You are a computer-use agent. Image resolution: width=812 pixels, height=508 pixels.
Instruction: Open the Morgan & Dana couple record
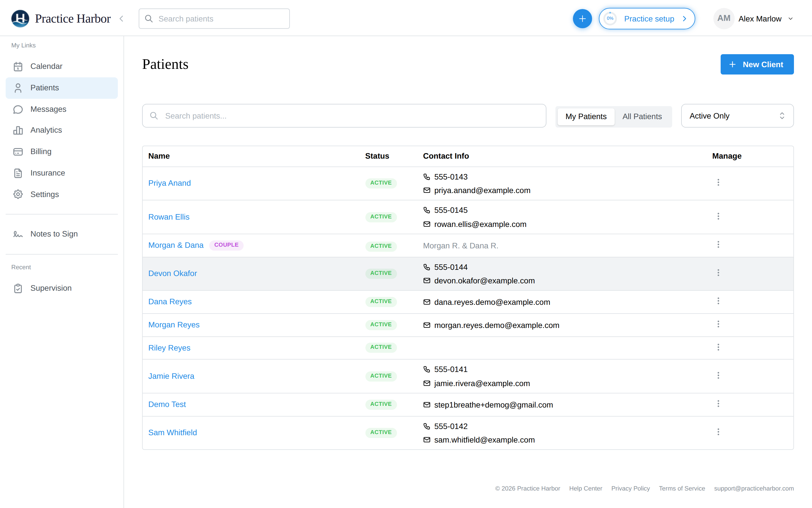176,245
